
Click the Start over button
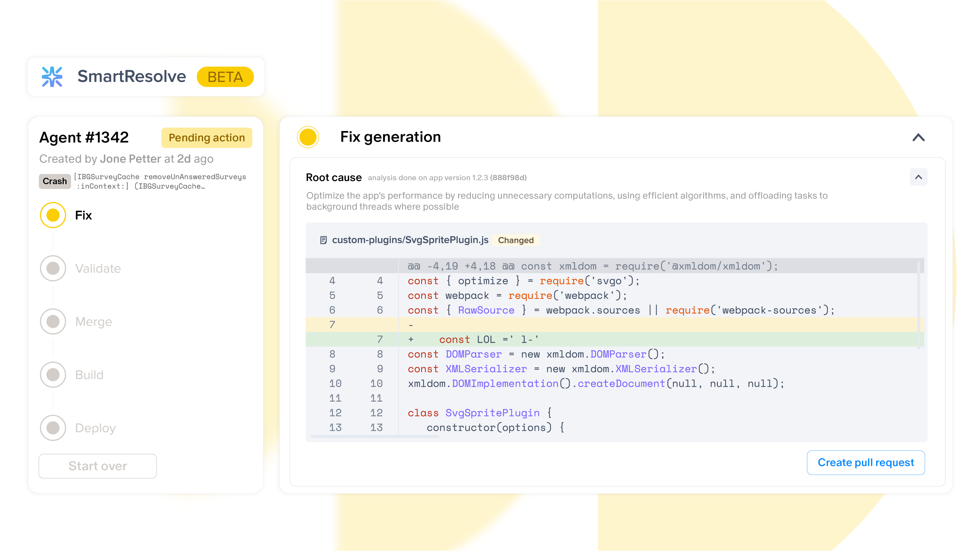point(98,466)
